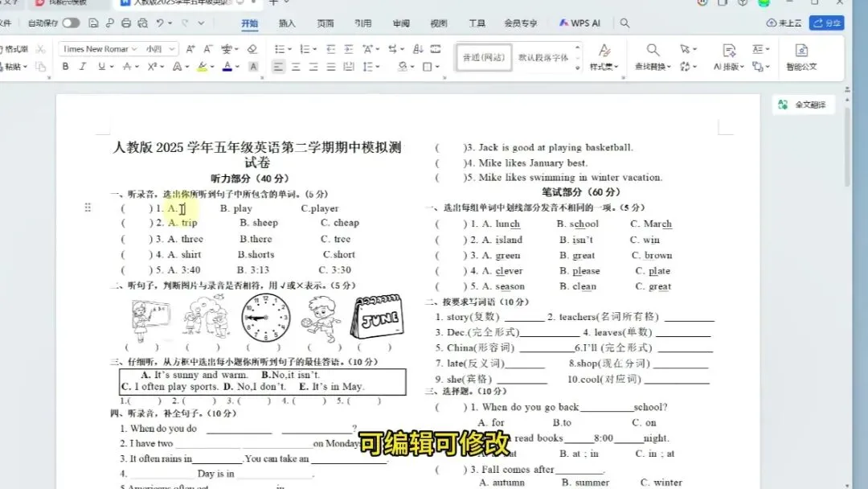Click the redo arrow icon

(185, 23)
